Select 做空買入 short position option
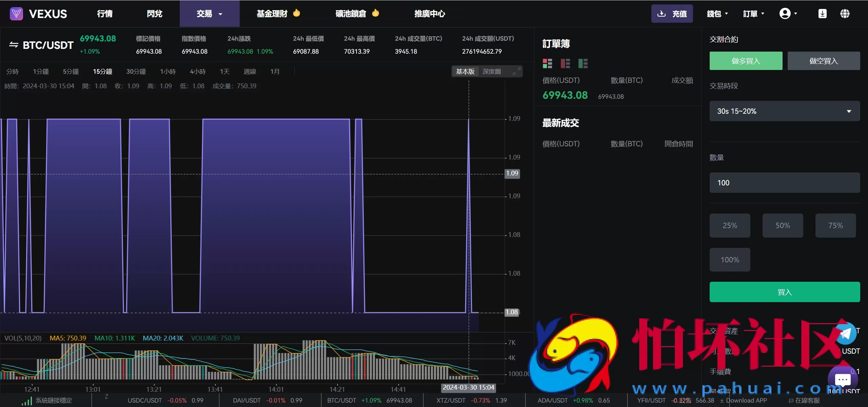 (824, 61)
